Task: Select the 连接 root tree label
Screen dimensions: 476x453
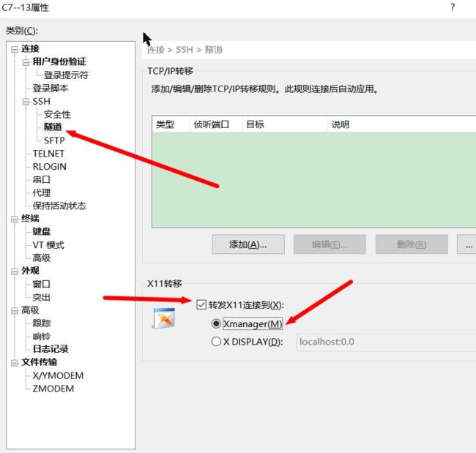Action: pos(30,48)
